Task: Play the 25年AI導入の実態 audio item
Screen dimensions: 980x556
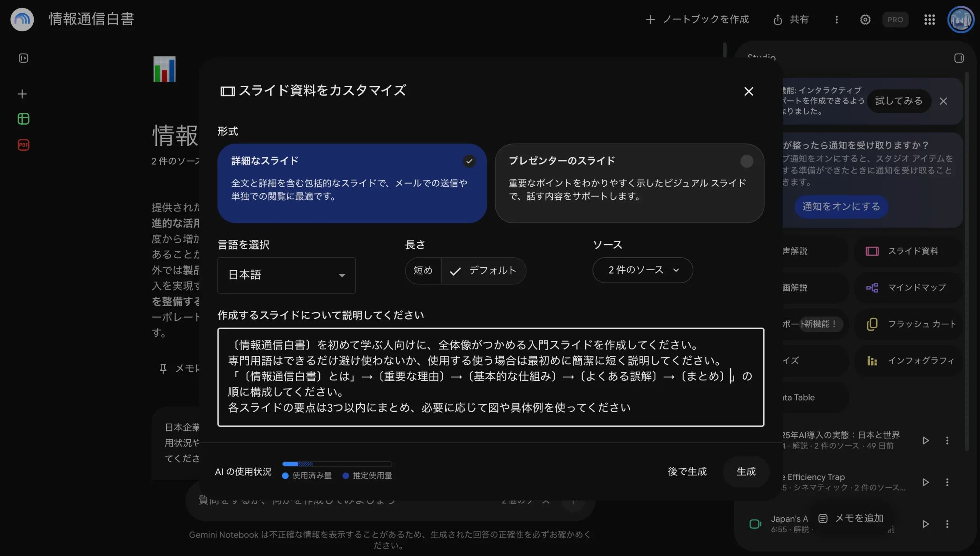Action: (x=926, y=440)
